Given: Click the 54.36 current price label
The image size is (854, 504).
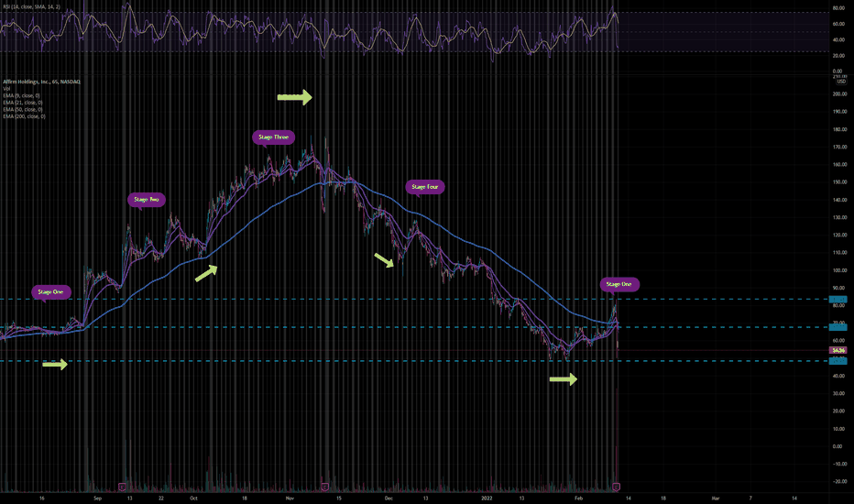Looking at the screenshot, I should (838, 350).
